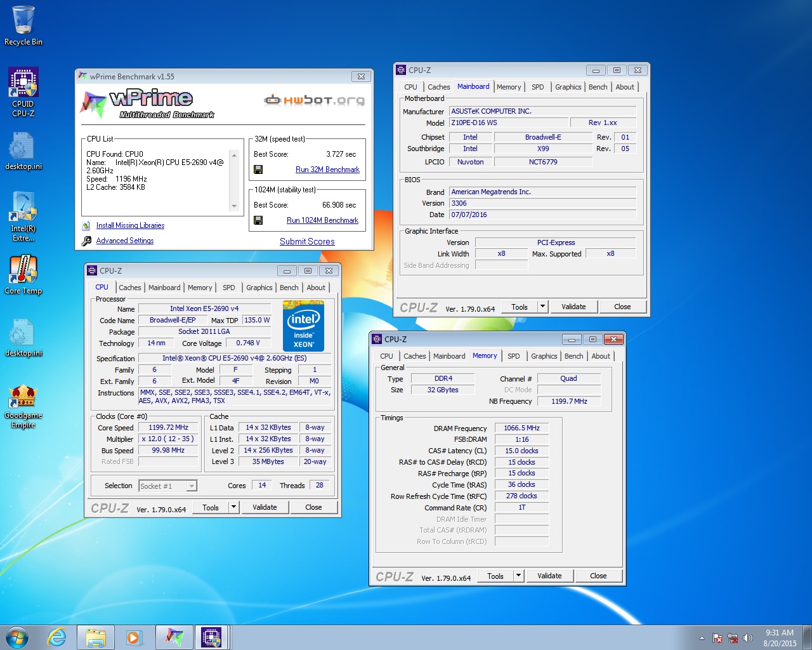This screenshot has width=812, height=650.
Task: Click the Install Missing Libraries icon
Action: click(86, 225)
